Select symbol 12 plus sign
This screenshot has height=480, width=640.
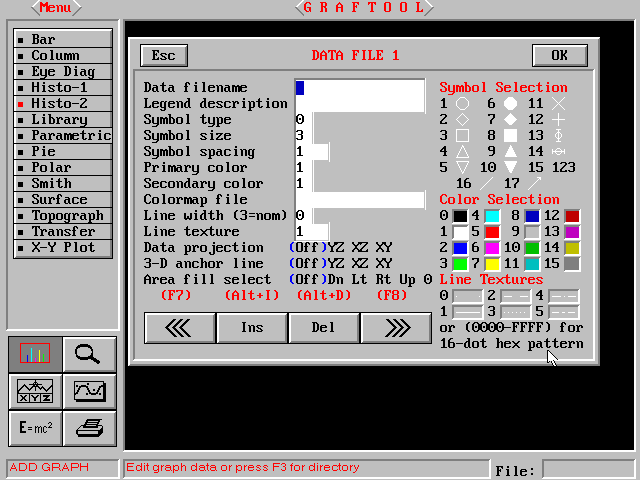[558, 120]
